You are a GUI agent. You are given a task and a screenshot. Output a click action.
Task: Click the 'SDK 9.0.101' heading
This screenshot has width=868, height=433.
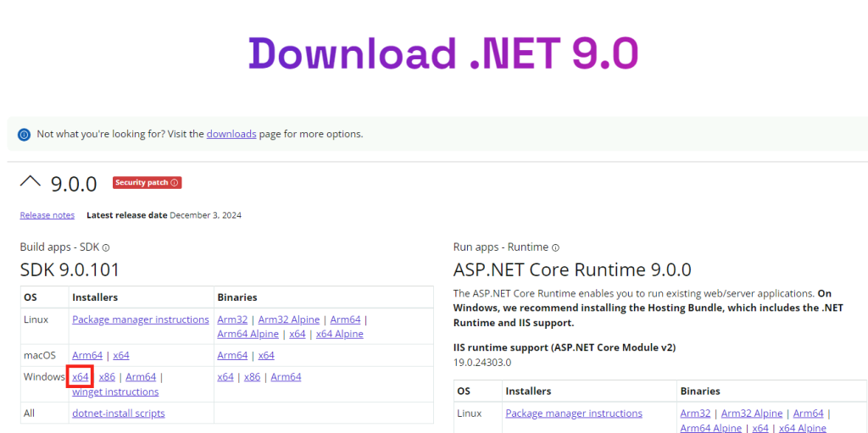click(70, 270)
